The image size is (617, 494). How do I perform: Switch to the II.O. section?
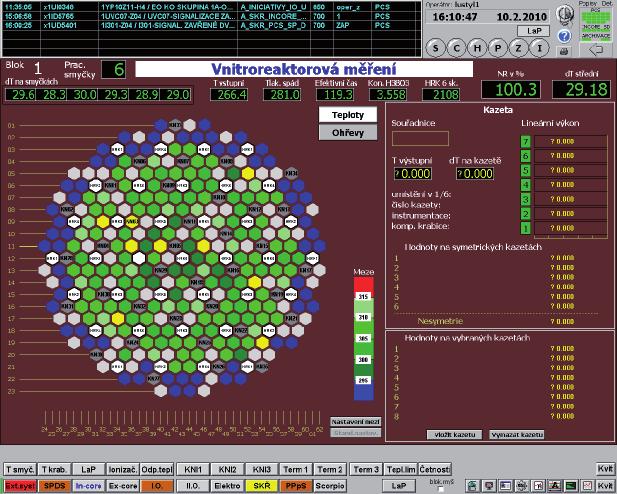193,486
